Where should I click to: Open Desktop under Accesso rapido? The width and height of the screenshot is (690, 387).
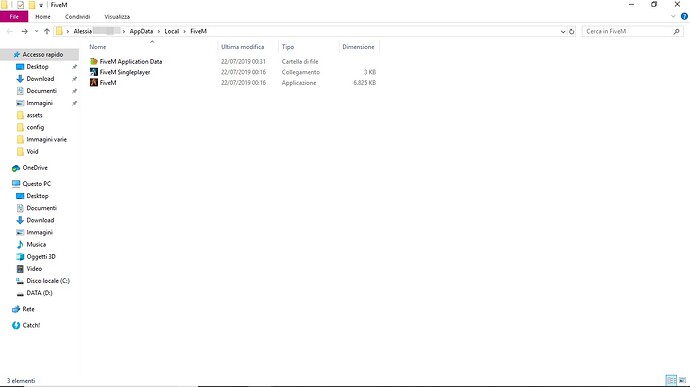(37, 67)
